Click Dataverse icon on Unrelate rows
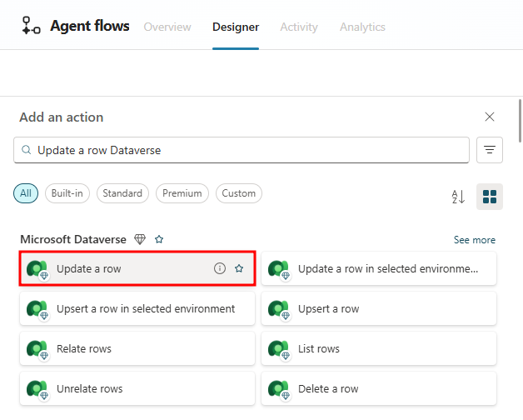This screenshot has width=523, height=420. click(x=37, y=389)
